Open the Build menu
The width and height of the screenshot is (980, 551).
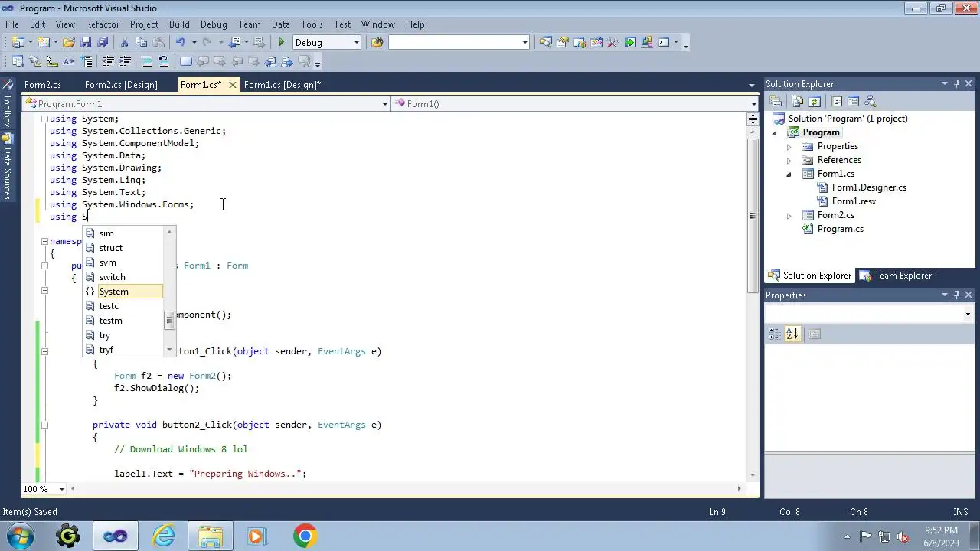point(179,24)
